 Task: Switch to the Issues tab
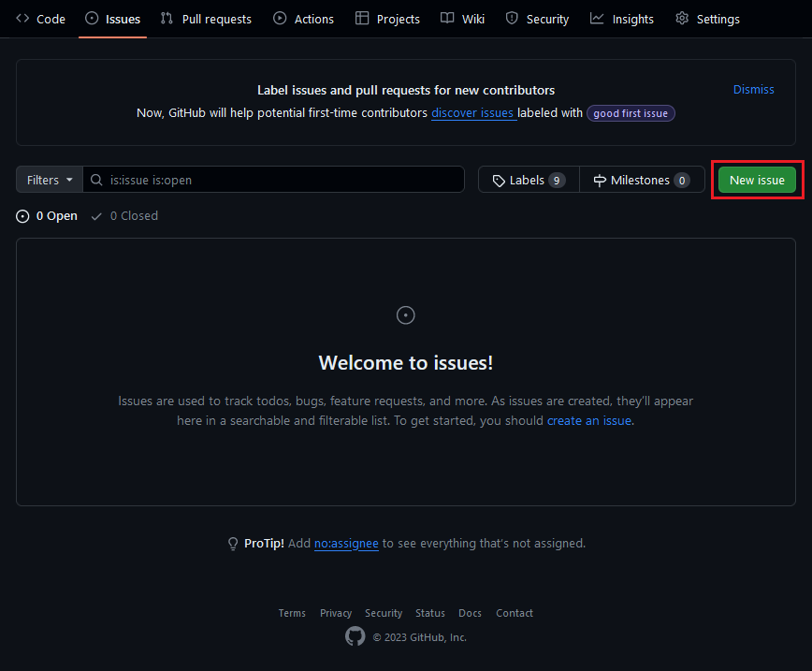pyautogui.click(x=112, y=19)
